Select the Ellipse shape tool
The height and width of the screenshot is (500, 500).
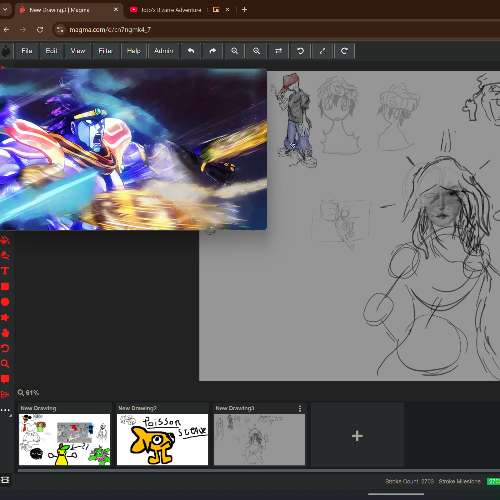click(x=5, y=302)
